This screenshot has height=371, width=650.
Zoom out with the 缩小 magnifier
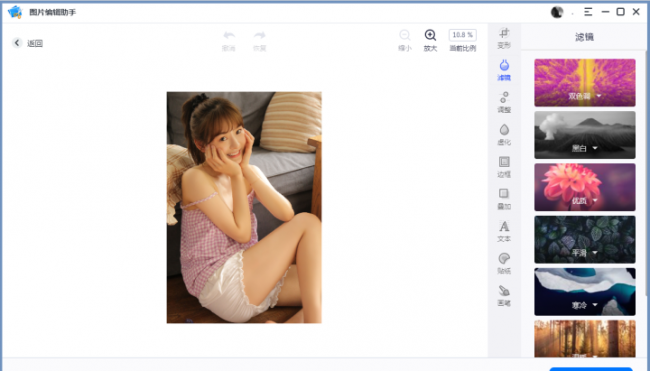coord(405,35)
